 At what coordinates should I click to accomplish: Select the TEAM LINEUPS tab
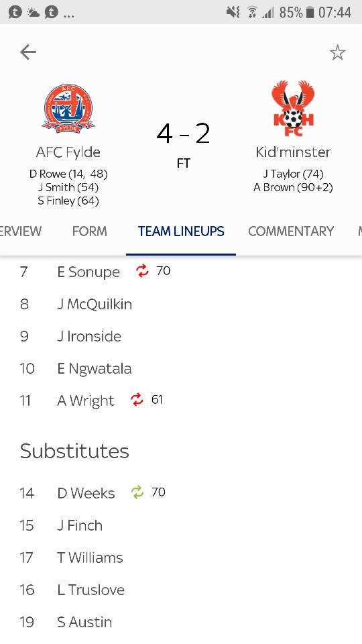point(181,231)
